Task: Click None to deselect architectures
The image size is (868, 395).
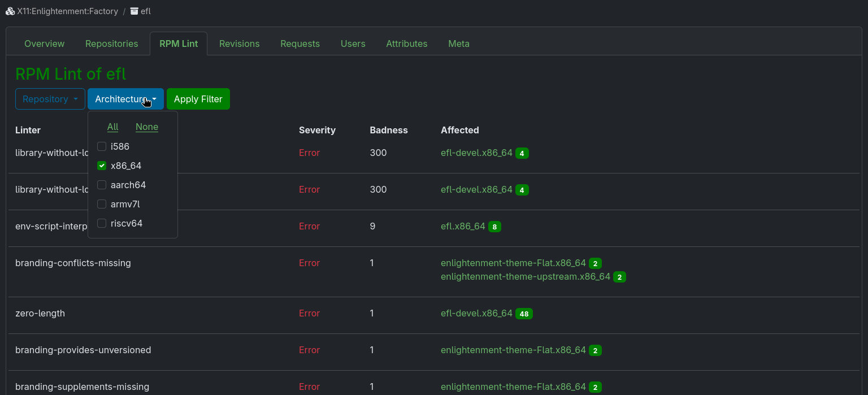Action: 147,127
